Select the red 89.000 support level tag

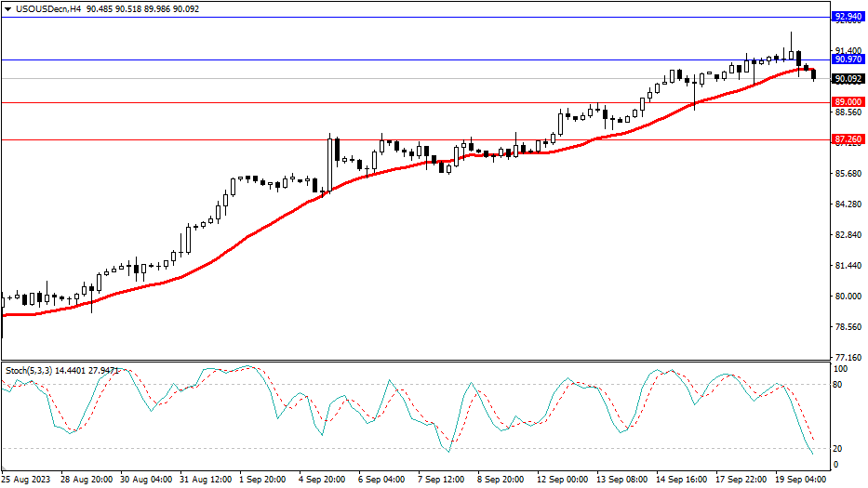pos(847,102)
